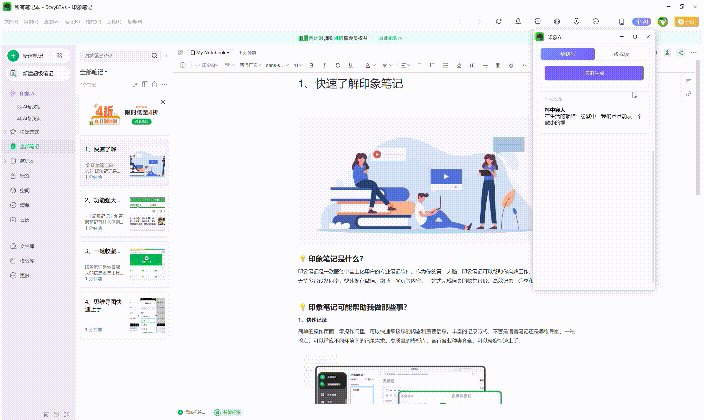Image resolution: width=704 pixels, height=420 pixels.
Task: Click the green plus new note button
Action: coord(13,56)
